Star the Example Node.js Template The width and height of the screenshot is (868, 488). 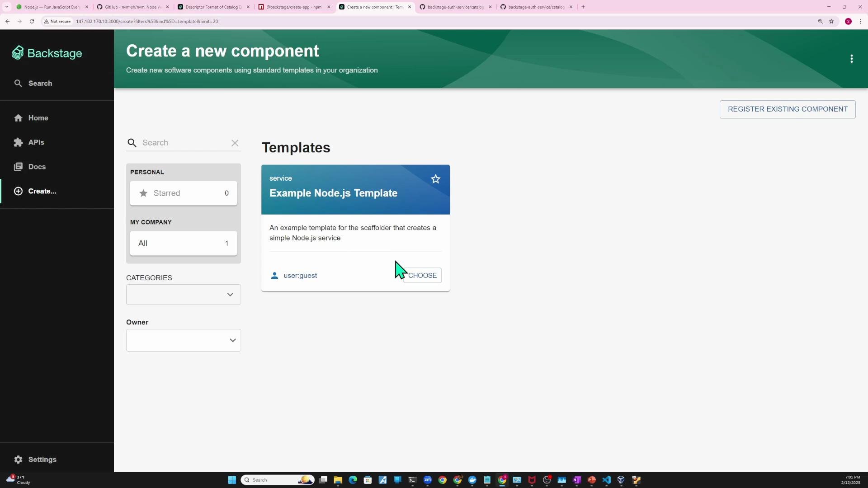pyautogui.click(x=436, y=179)
